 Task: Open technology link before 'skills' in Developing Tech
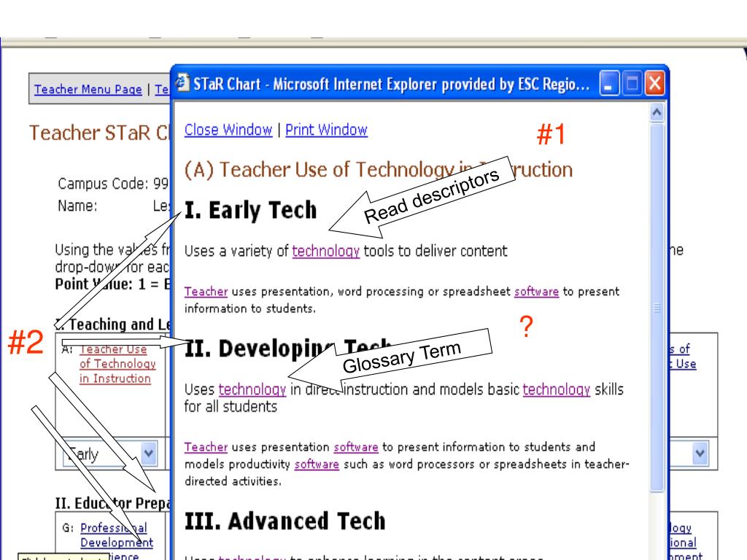557,389
